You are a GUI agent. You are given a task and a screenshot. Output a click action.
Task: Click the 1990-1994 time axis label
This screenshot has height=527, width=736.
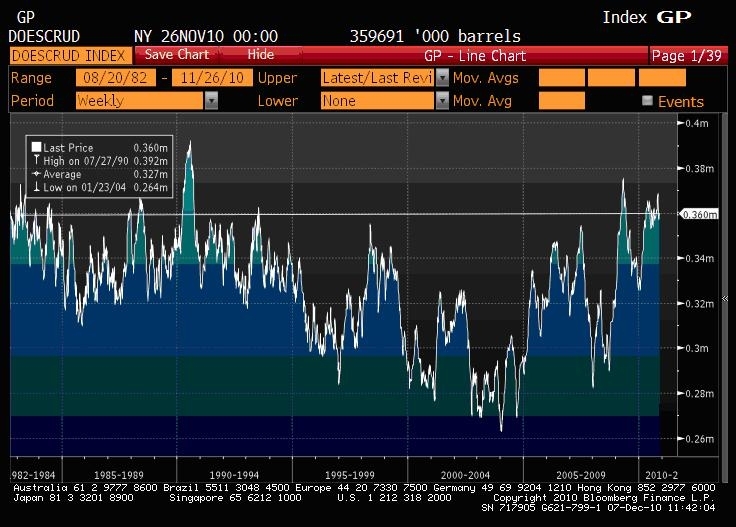click(x=234, y=475)
